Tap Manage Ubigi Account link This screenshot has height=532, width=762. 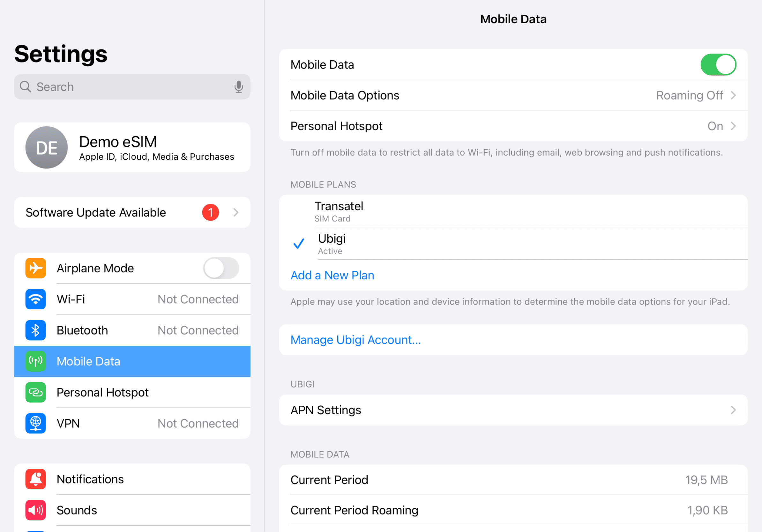(x=355, y=340)
